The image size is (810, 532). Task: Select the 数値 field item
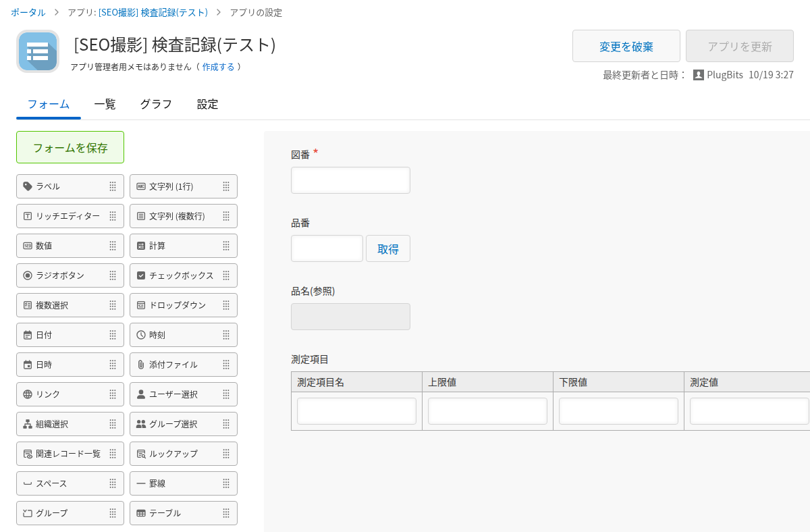pyautogui.click(x=70, y=246)
